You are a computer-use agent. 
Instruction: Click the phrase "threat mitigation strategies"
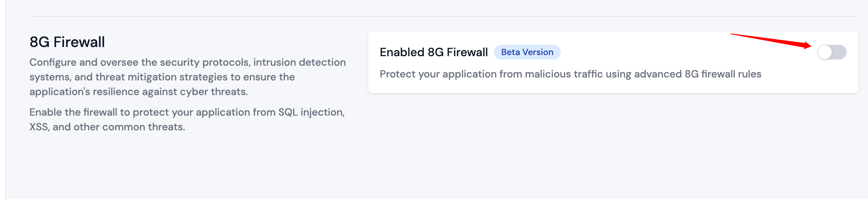(x=161, y=77)
